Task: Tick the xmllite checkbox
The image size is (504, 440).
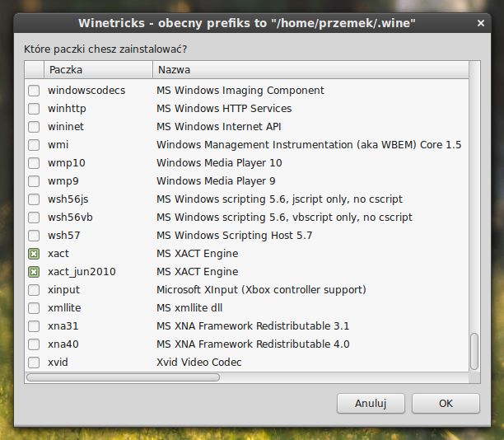Action: point(34,308)
